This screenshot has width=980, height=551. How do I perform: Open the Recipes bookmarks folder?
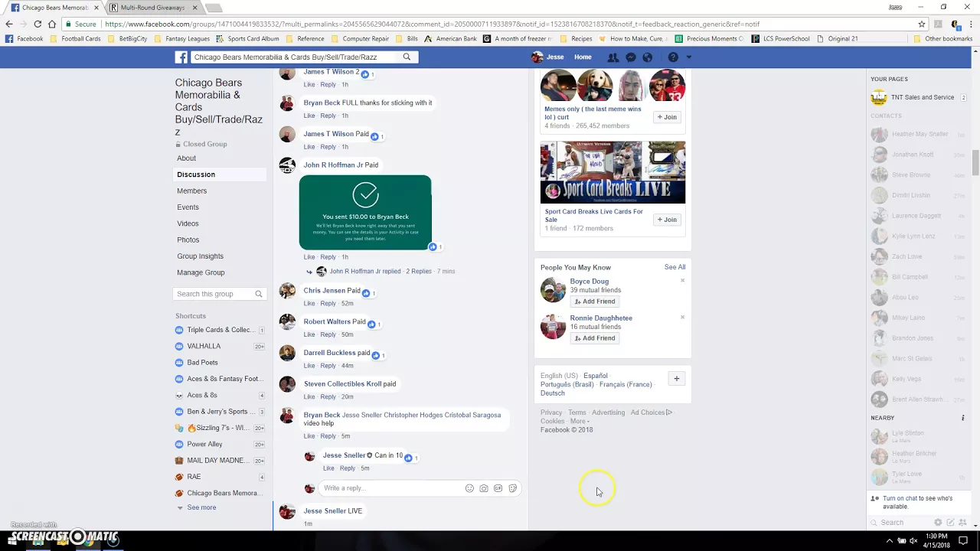pyautogui.click(x=577, y=38)
